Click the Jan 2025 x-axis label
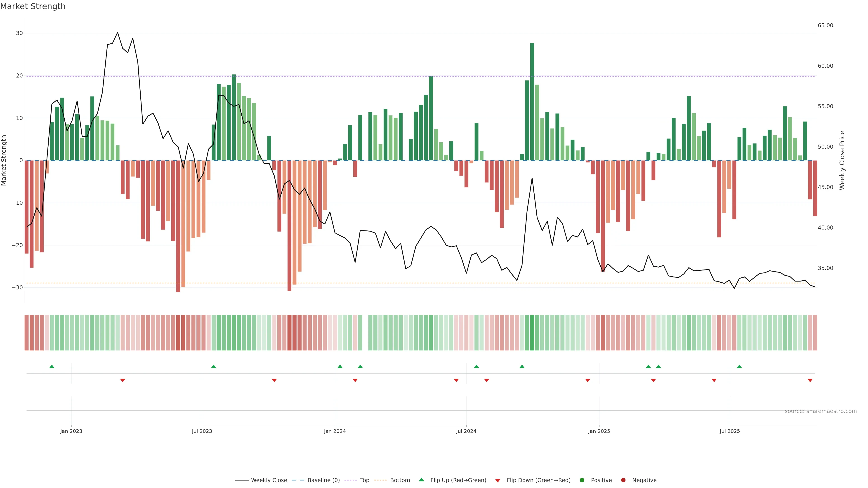This screenshot has height=488, width=868. 599,431
